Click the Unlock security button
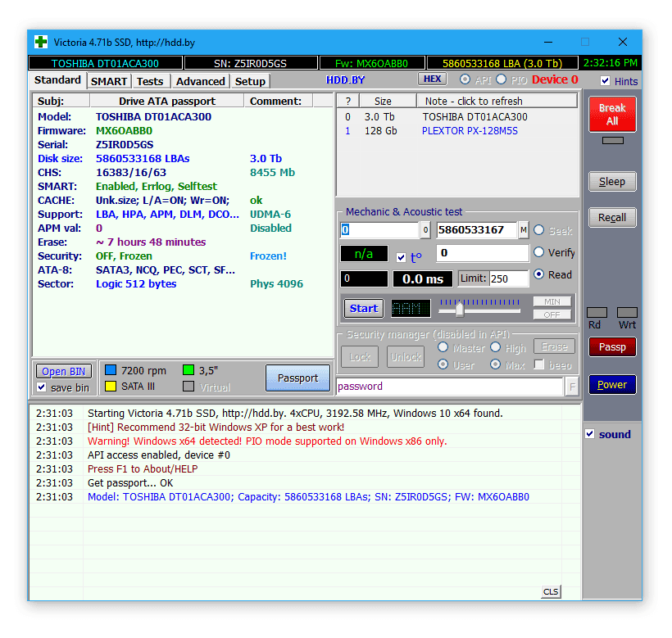 tap(406, 357)
